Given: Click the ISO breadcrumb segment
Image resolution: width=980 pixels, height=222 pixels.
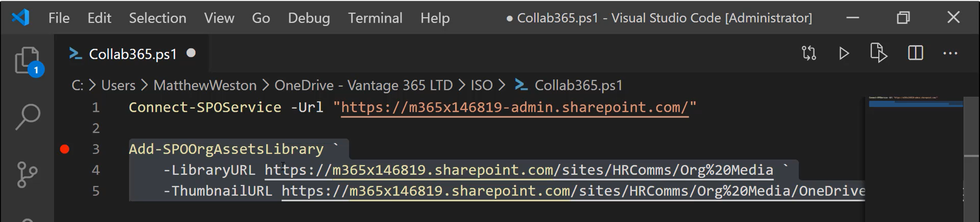Looking at the screenshot, I should (482, 85).
